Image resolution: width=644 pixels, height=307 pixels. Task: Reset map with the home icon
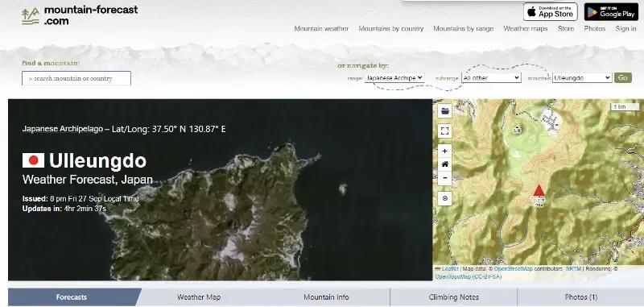[445, 164]
